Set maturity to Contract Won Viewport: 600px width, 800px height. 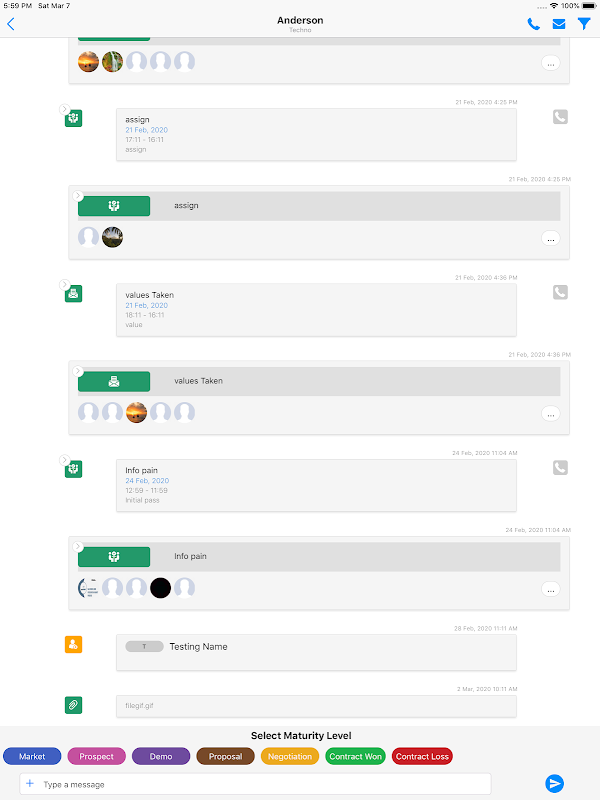coord(355,757)
